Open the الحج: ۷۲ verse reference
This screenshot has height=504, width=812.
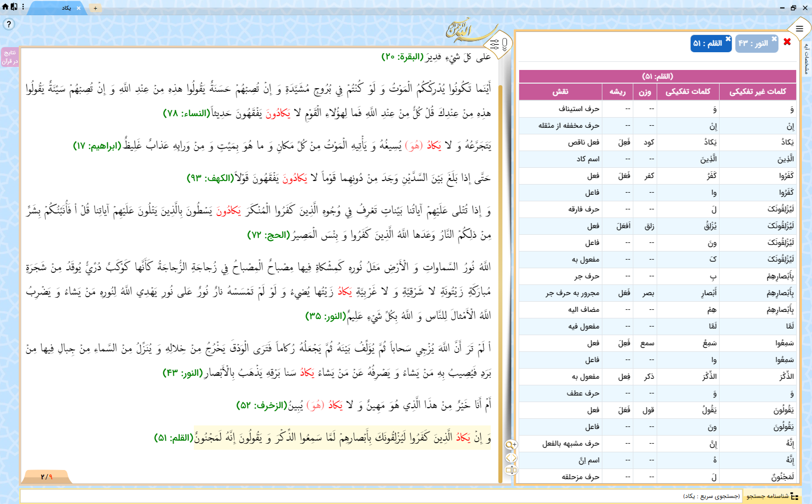(268, 235)
